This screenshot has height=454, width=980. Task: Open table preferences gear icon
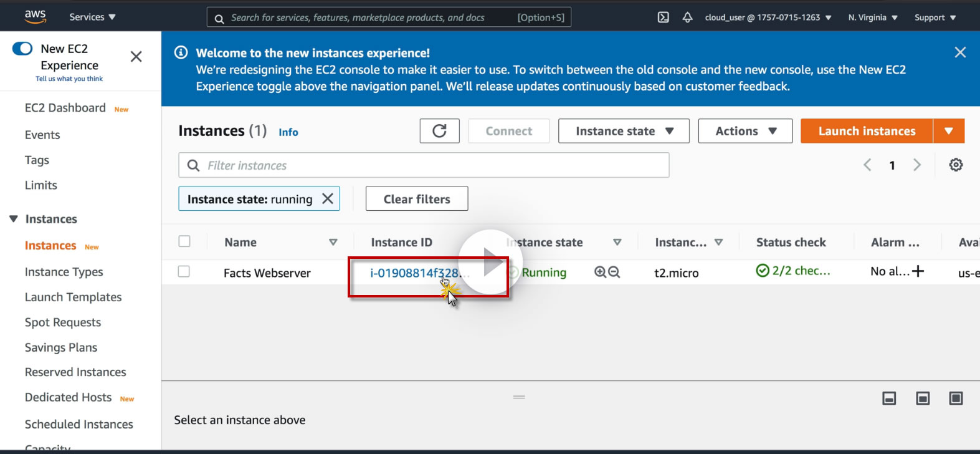click(x=956, y=165)
